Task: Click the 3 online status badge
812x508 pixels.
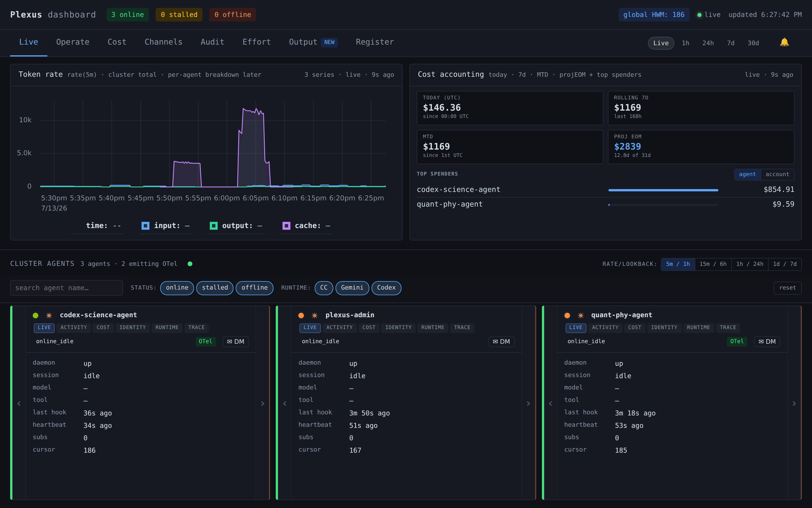Action: [x=127, y=15]
